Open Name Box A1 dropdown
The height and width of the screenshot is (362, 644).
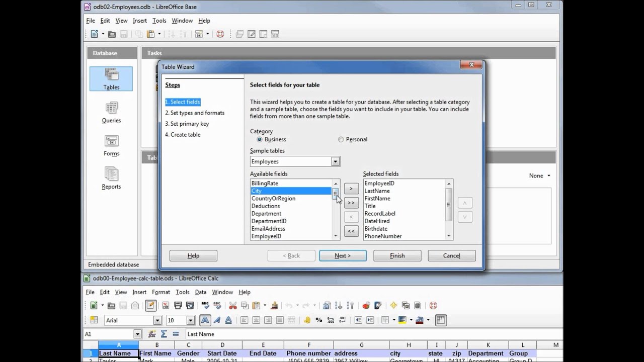pyautogui.click(x=138, y=334)
